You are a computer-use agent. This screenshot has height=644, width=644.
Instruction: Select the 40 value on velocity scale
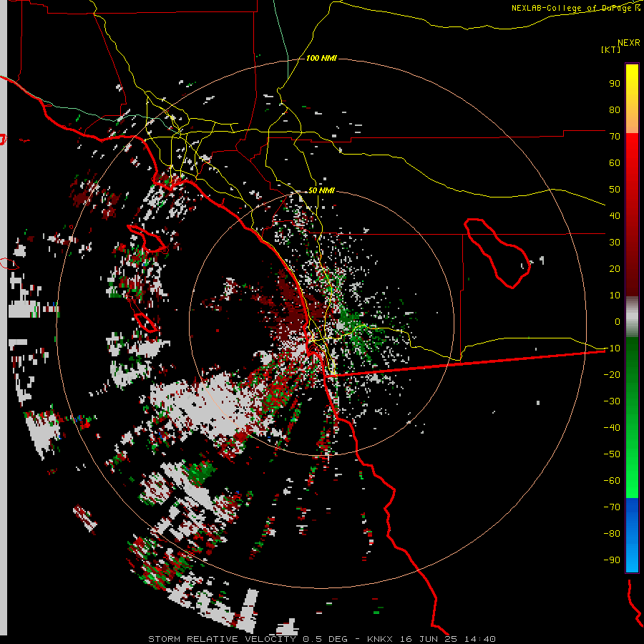point(615,215)
